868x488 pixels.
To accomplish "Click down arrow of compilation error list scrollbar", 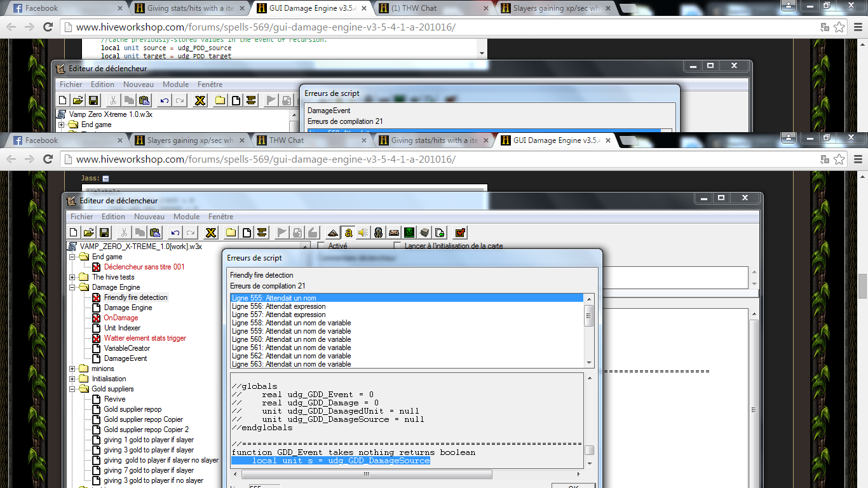I will click(589, 363).
